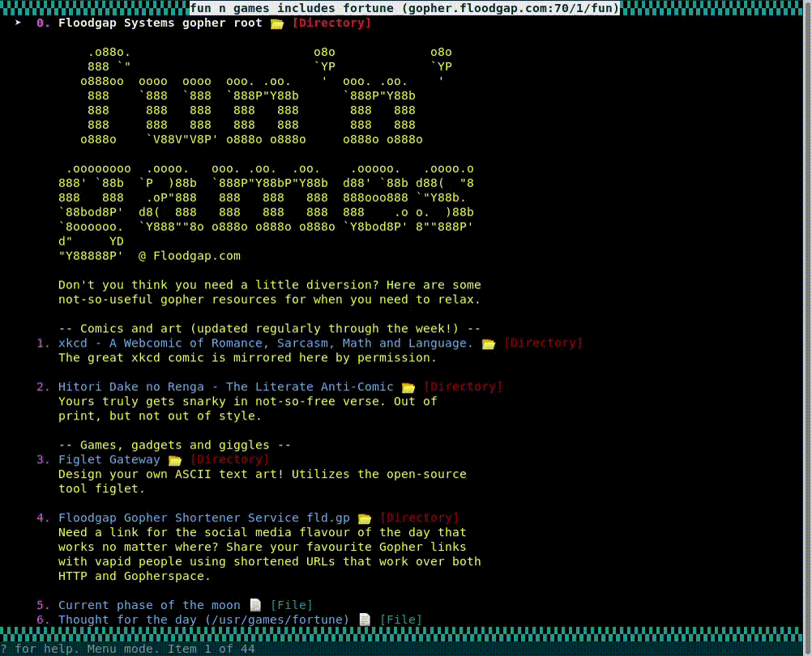Click item number 1. beside xkcd
This screenshot has width=812, height=656.
click(43, 343)
